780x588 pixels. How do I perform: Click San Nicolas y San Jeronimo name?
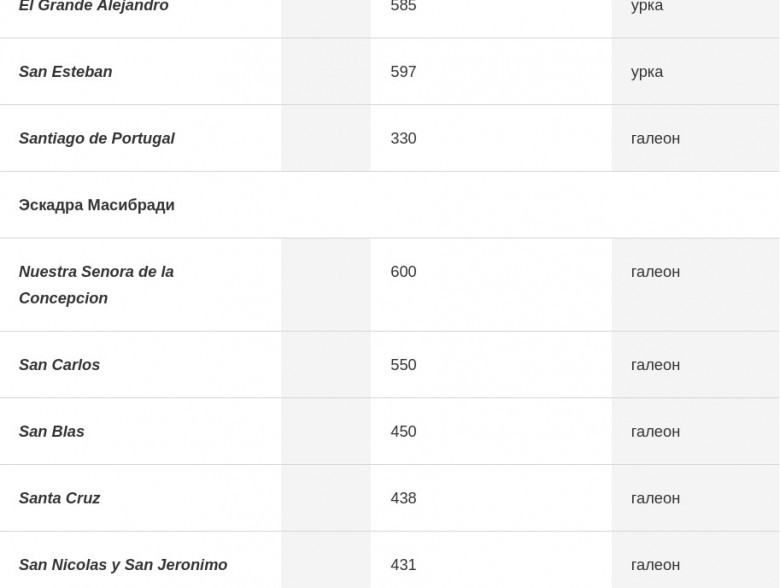[x=123, y=565]
